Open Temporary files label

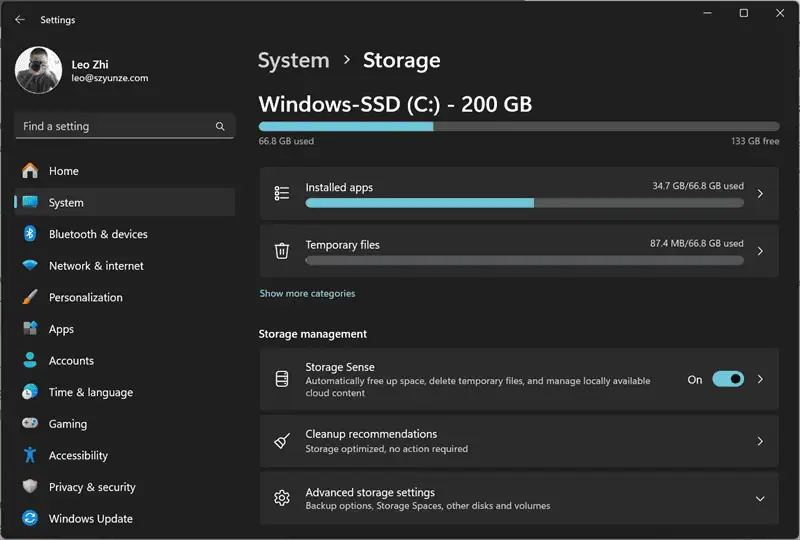tap(342, 245)
